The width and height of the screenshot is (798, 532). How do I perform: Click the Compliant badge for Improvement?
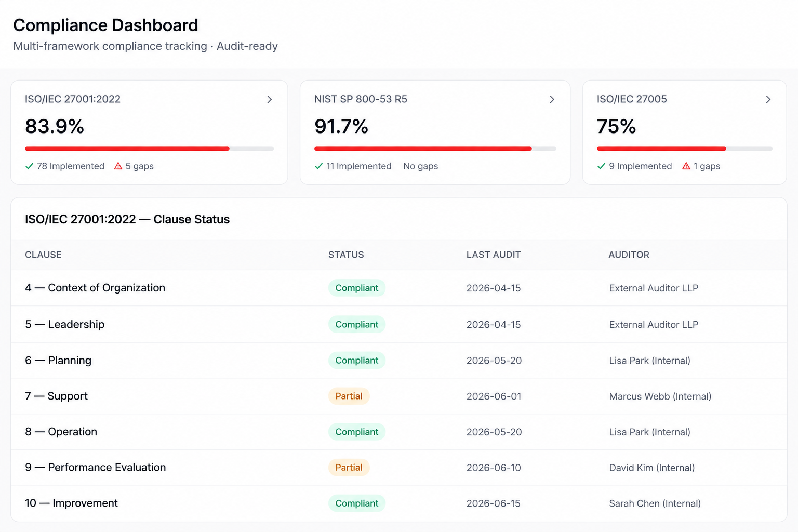click(357, 503)
